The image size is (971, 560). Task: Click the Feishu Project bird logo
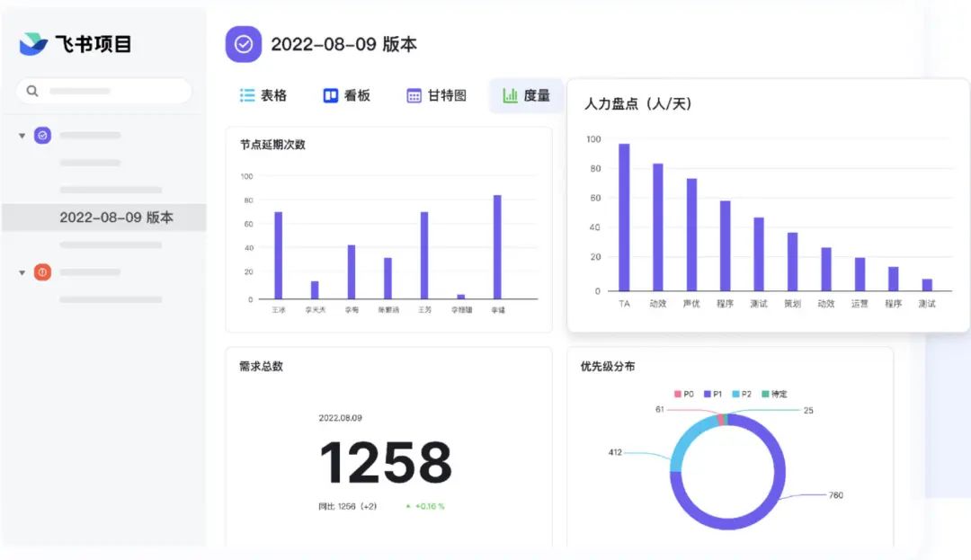(x=33, y=44)
